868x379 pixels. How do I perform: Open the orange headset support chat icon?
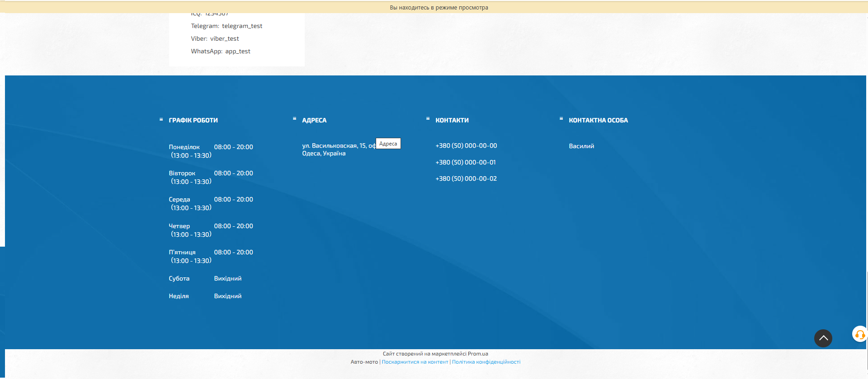pos(859,334)
